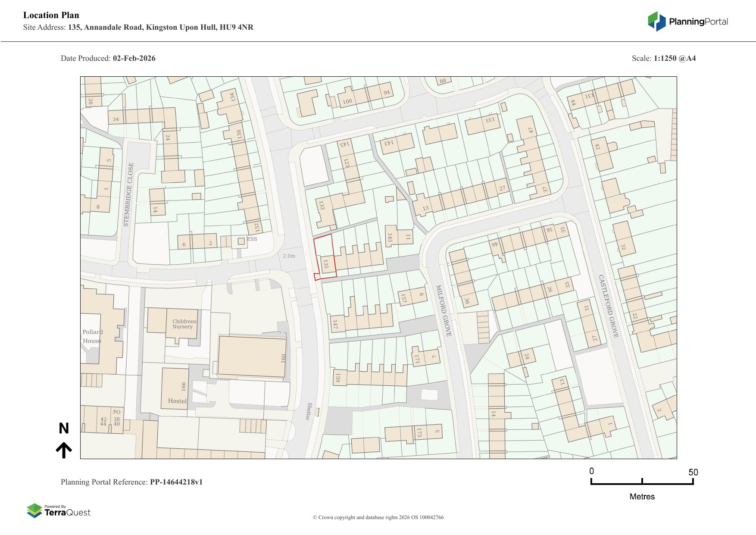Click the large building numbered 160

[252, 356]
